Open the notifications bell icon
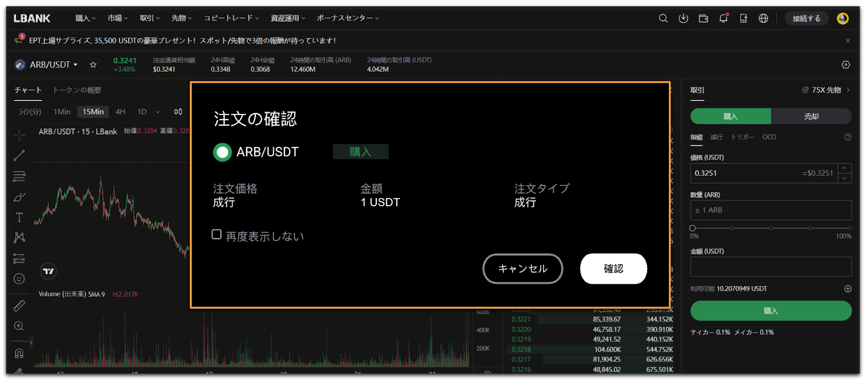868x381 pixels. click(x=723, y=18)
